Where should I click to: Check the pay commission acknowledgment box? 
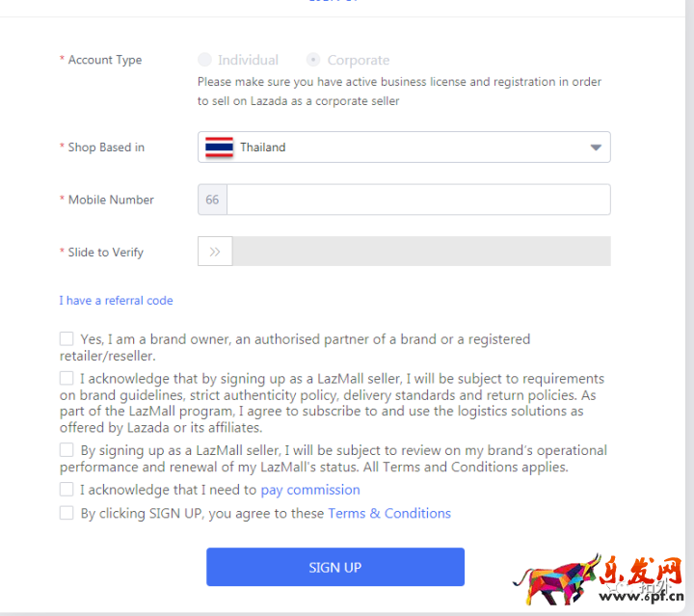pos(67,489)
